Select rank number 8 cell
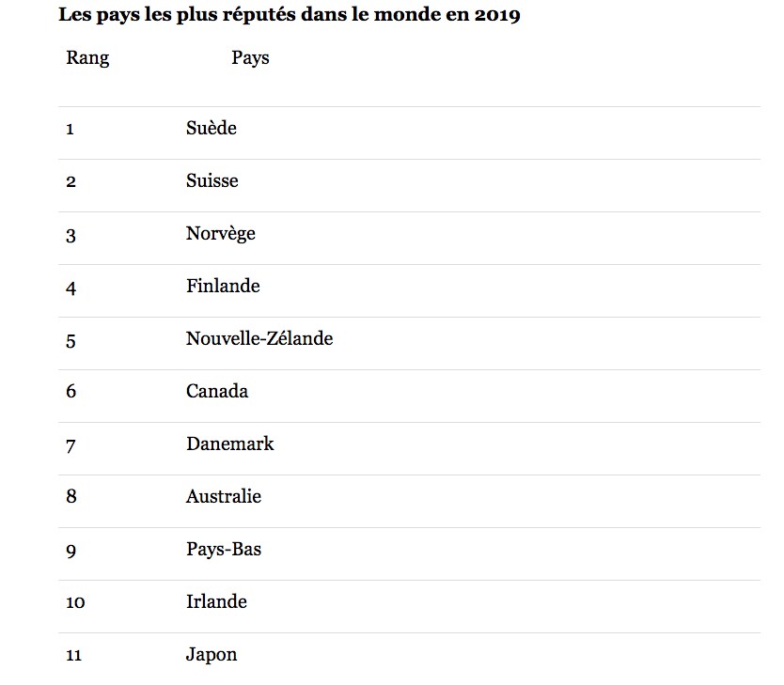This screenshot has width=784, height=685. [71, 496]
